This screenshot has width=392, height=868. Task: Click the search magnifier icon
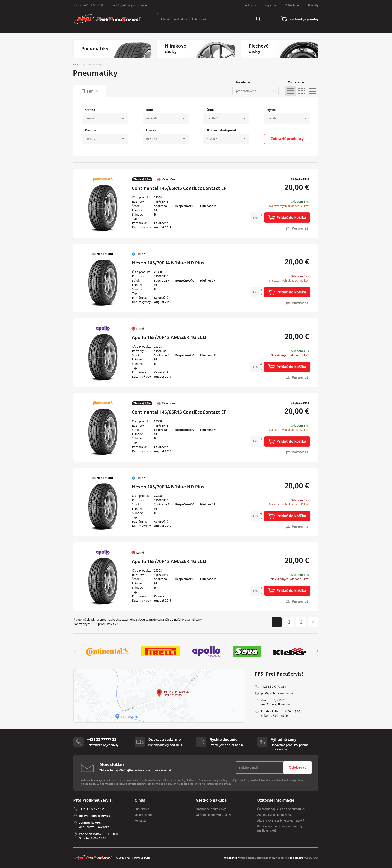[258, 19]
